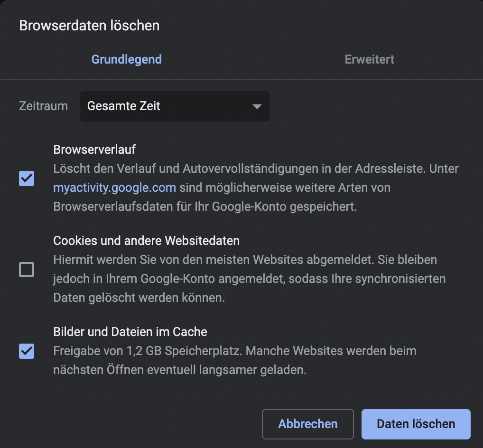Viewport: 483px width, 448px height.
Task: Click the Bilder und Dateien im Cache heading
Action: pyautogui.click(x=130, y=331)
